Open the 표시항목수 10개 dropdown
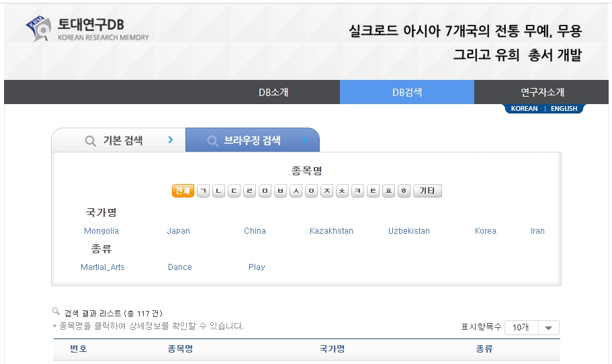 click(x=531, y=328)
